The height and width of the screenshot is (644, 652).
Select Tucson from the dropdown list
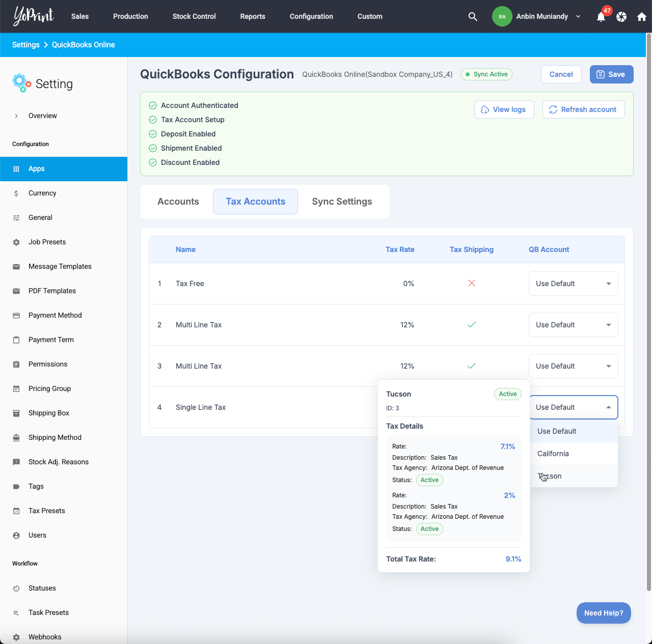point(550,476)
